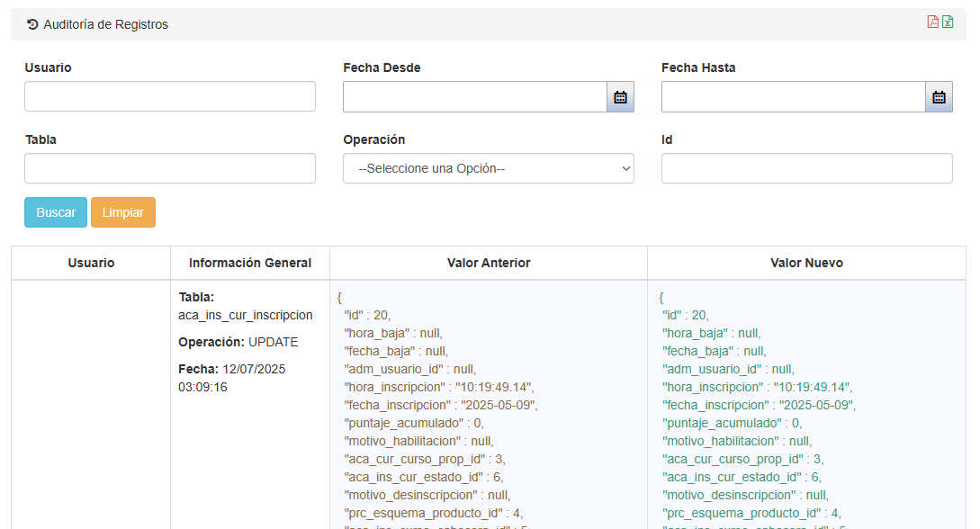Focus the Tabla text field
980x529 pixels.
pyautogui.click(x=169, y=168)
